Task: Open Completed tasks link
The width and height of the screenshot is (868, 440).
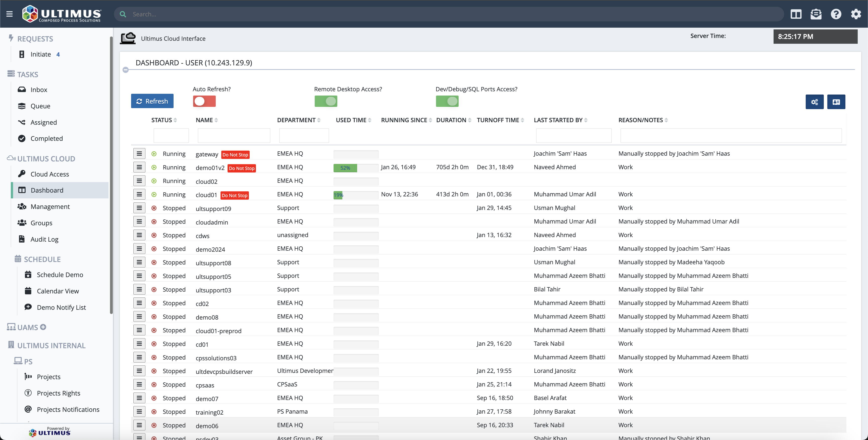Action: click(46, 138)
